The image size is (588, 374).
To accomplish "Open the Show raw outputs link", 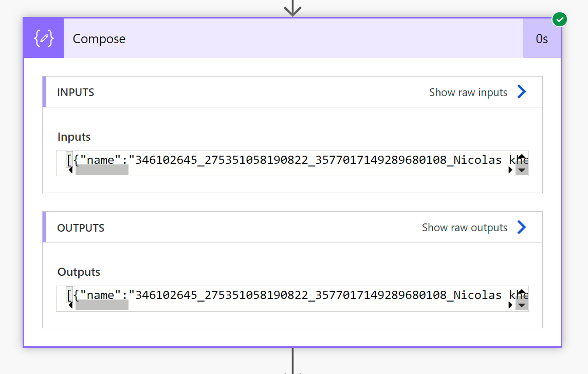I will (464, 228).
